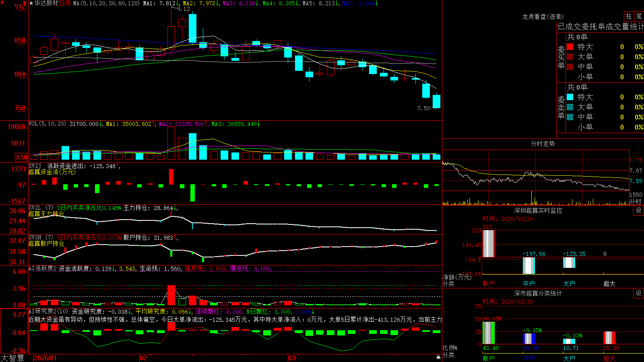Click the MA(5,10,20,30,60,120) parameters label
The height and width of the screenshot is (362, 644).
click(106, 3)
